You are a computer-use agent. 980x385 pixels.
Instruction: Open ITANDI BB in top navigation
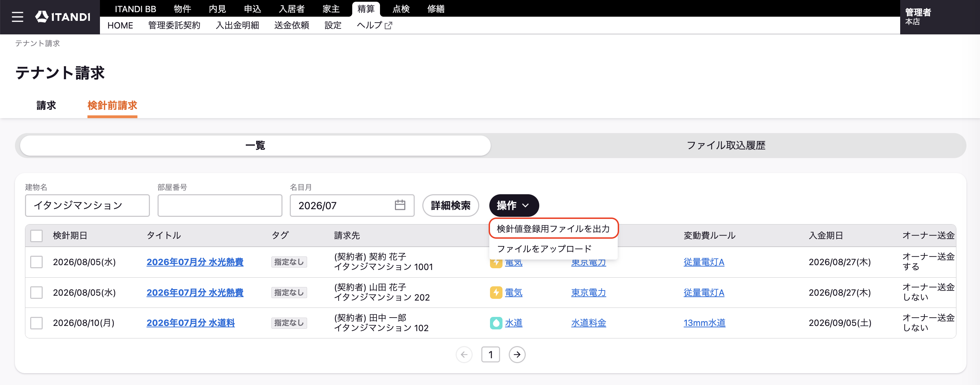click(x=135, y=9)
